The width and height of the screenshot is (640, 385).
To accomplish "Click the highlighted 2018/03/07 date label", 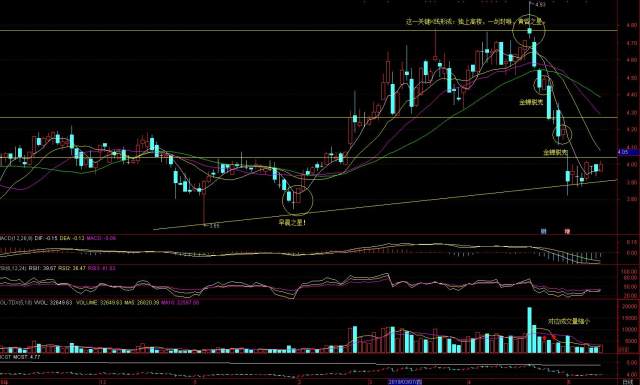I will point(405,382).
